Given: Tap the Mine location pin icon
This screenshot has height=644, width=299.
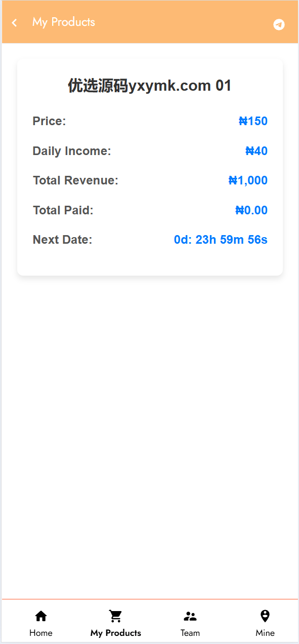Looking at the screenshot, I should (265, 616).
